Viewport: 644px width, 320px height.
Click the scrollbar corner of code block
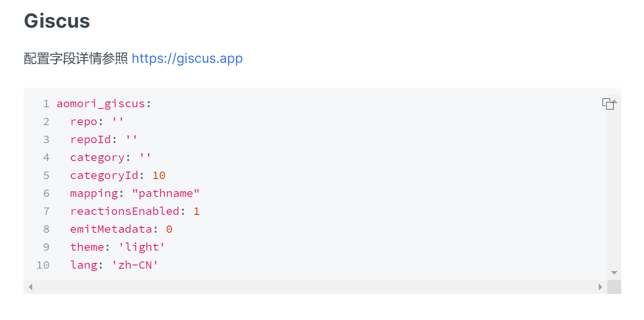click(614, 287)
